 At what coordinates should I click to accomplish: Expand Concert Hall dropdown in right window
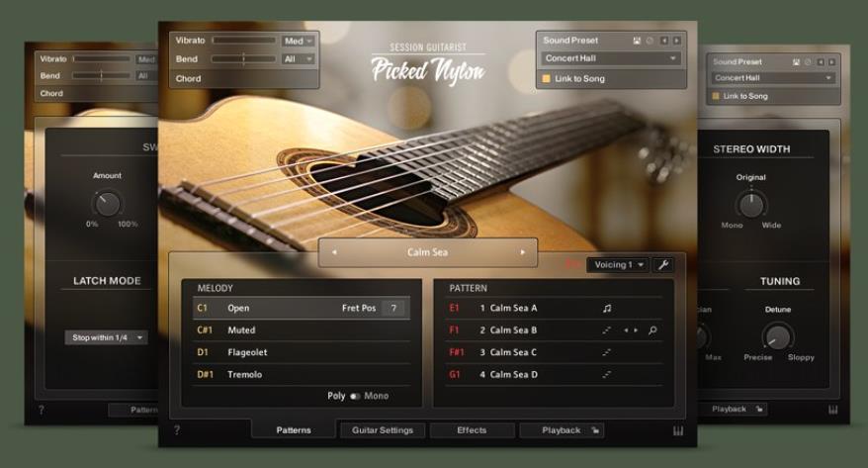(x=773, y=78)
